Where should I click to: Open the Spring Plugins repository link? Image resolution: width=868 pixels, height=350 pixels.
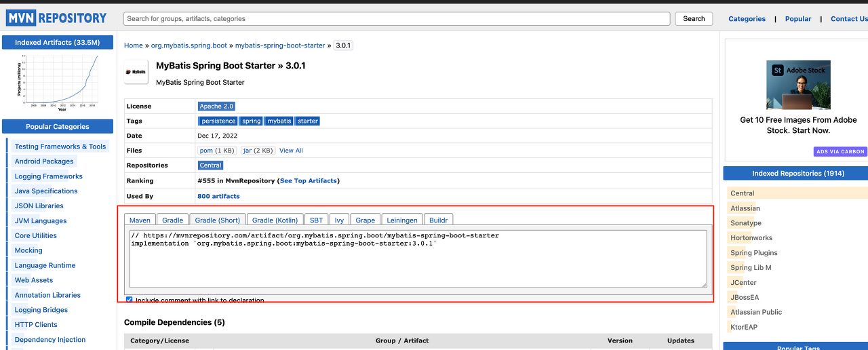coord(754,253)
